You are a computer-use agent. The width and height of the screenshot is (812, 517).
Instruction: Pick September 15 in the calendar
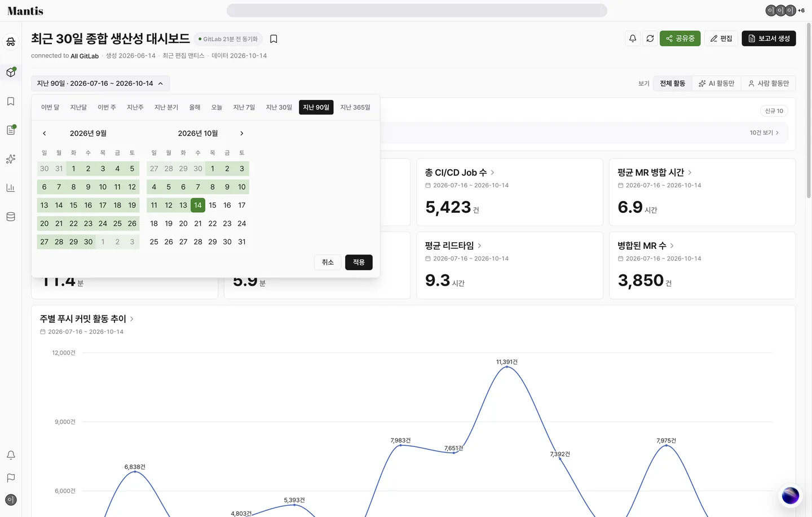tap(73, 205)
